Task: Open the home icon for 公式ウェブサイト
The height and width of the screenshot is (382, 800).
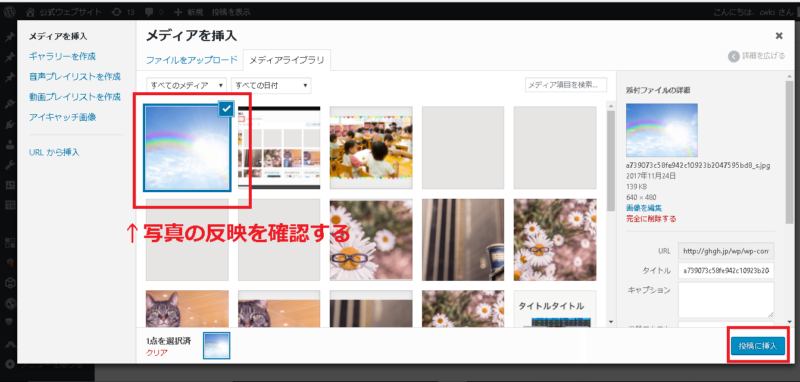Action: pyautogui.click(x=31, y=11)
